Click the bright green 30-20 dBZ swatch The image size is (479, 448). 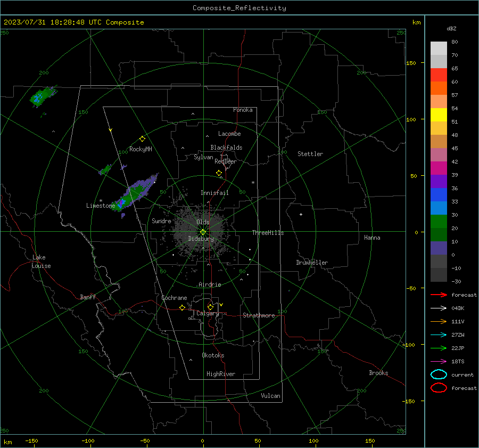coord(439,222)
